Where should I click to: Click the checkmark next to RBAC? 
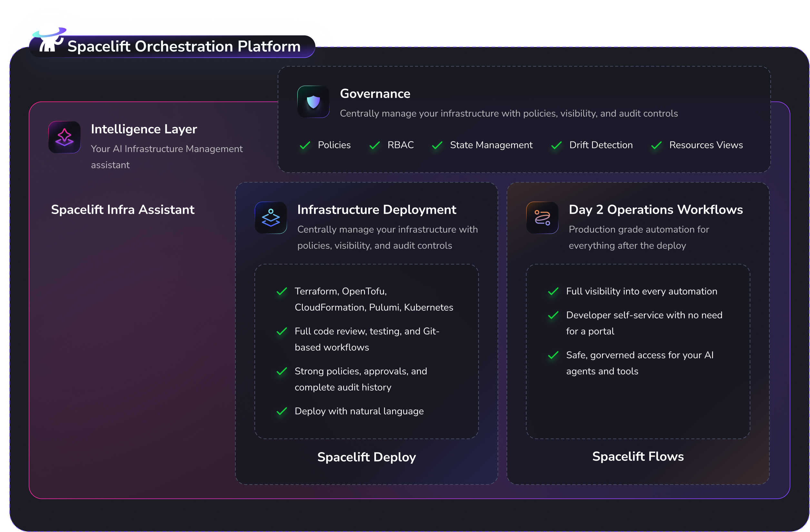[374, 145]
